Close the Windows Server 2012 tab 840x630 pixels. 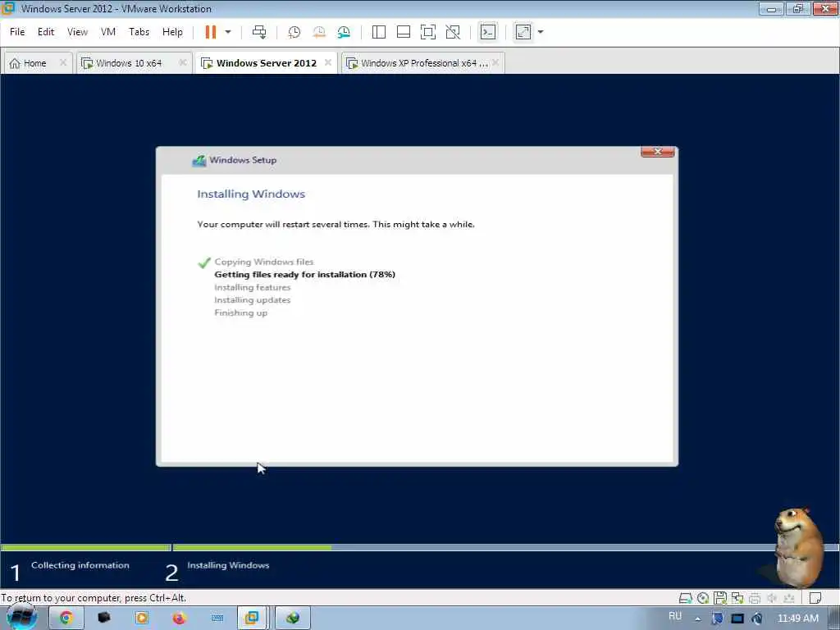click(x=328, y=62)
